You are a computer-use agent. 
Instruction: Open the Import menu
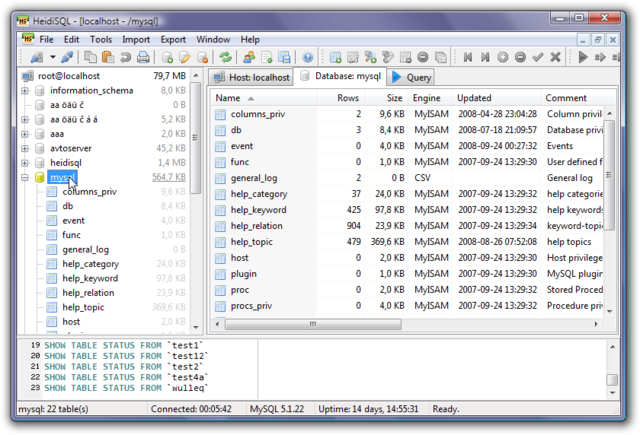point(136,40)
